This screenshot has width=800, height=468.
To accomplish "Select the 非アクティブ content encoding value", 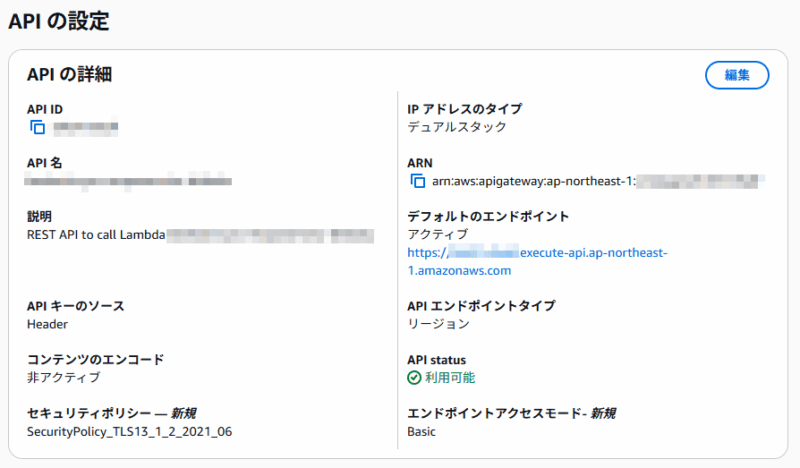I will click(64, 378).
